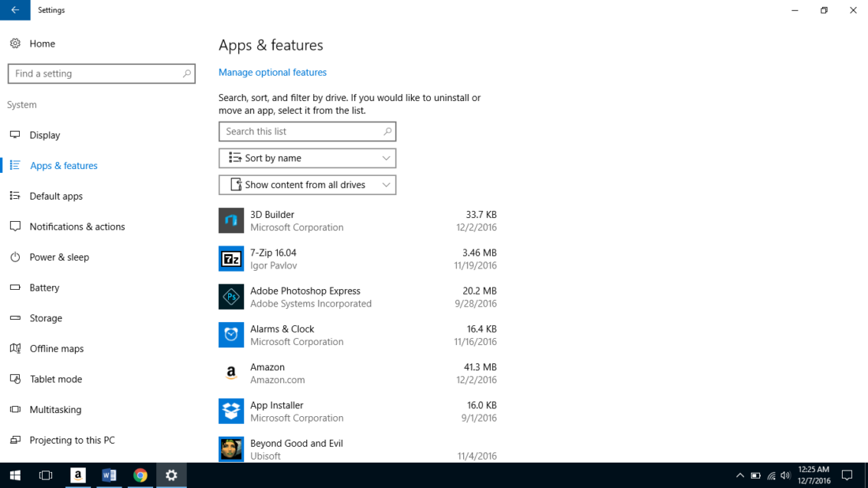
Task: Expand the Sort by name dropdown
Action: (307, 158)
